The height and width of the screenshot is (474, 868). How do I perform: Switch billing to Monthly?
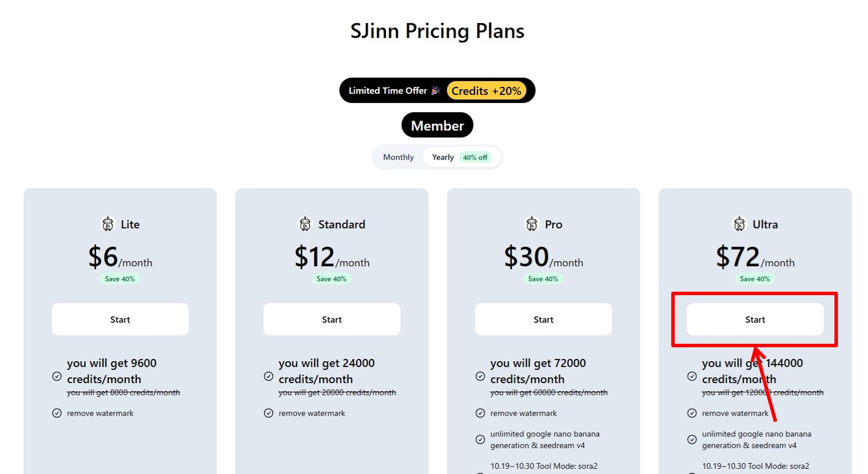tap(398, 157)
